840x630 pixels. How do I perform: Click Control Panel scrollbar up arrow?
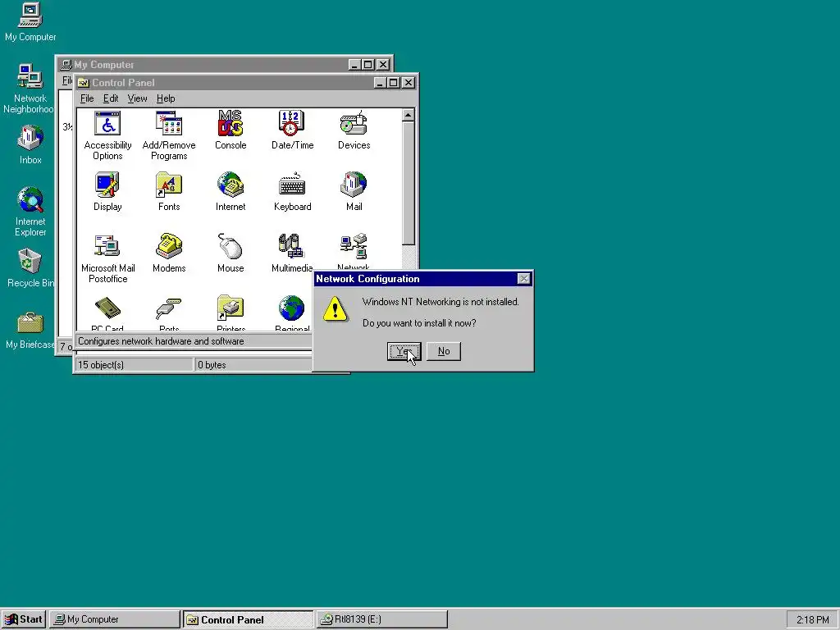click(409, 115)
